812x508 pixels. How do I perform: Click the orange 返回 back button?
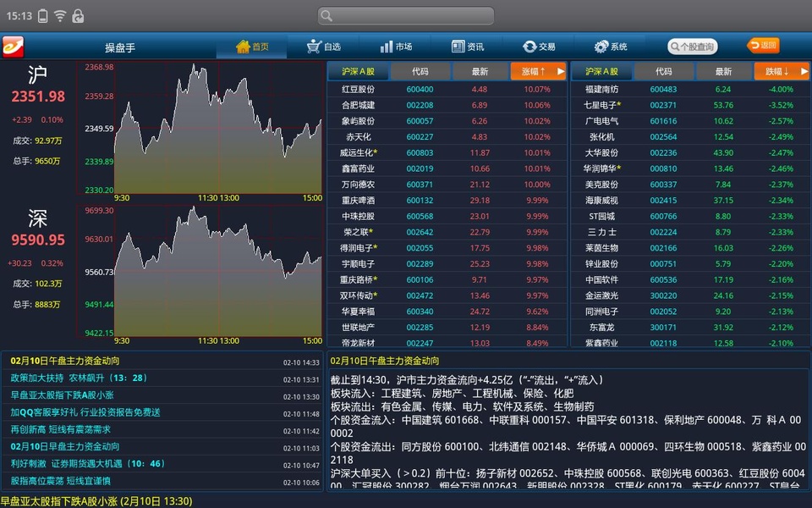click(x=763, y=46)
